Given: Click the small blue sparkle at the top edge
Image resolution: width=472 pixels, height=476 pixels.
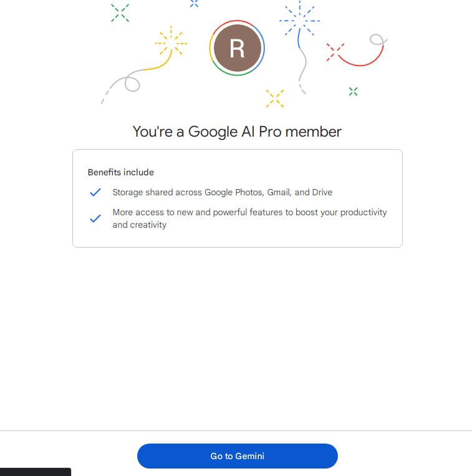Looking at the screenshot, I should 194,3.
